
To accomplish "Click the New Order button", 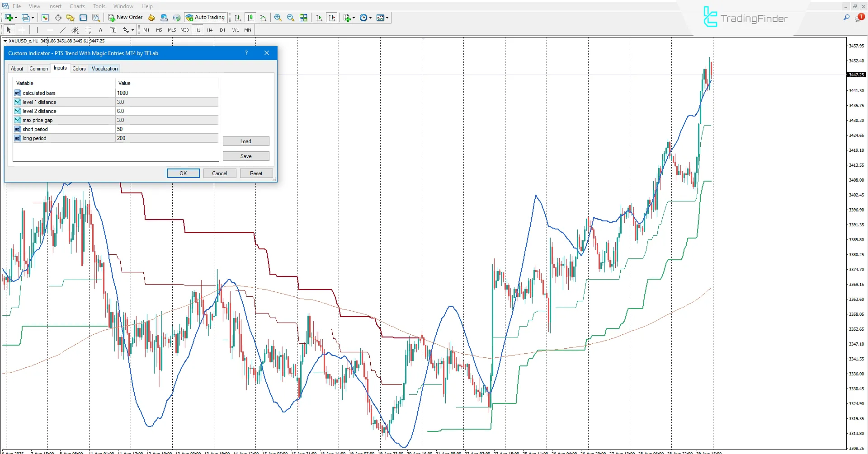I will pyautogui.click(x=125, y=18).
